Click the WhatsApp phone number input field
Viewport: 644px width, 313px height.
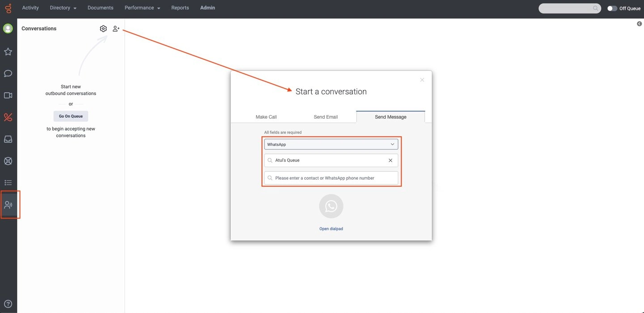(330, 178)
